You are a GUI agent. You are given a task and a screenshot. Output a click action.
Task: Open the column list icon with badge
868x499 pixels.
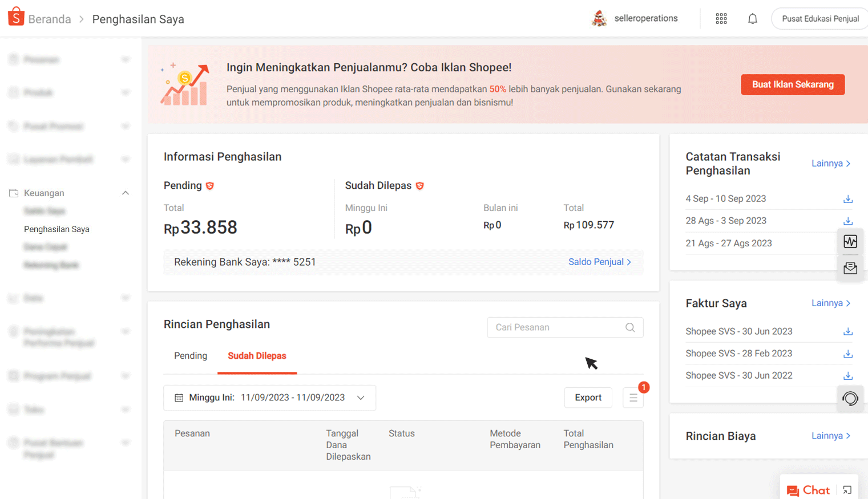click(x=633, y=397)
